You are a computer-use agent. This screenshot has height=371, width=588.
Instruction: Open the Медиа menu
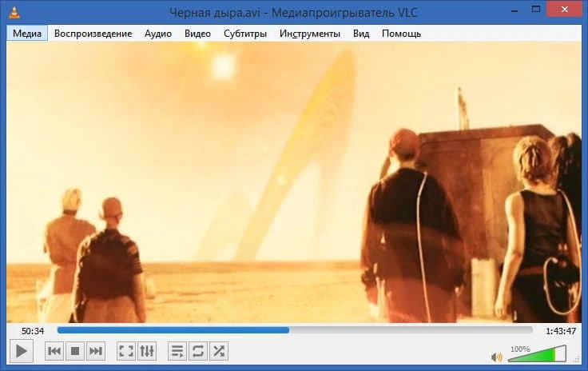[27, 34]
